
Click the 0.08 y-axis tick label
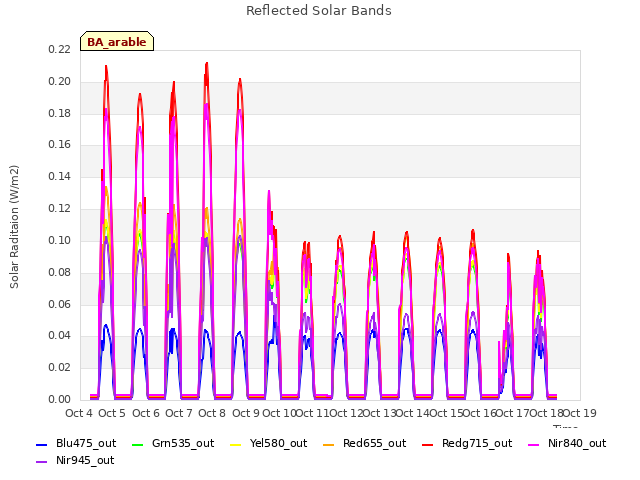[59, 272]
